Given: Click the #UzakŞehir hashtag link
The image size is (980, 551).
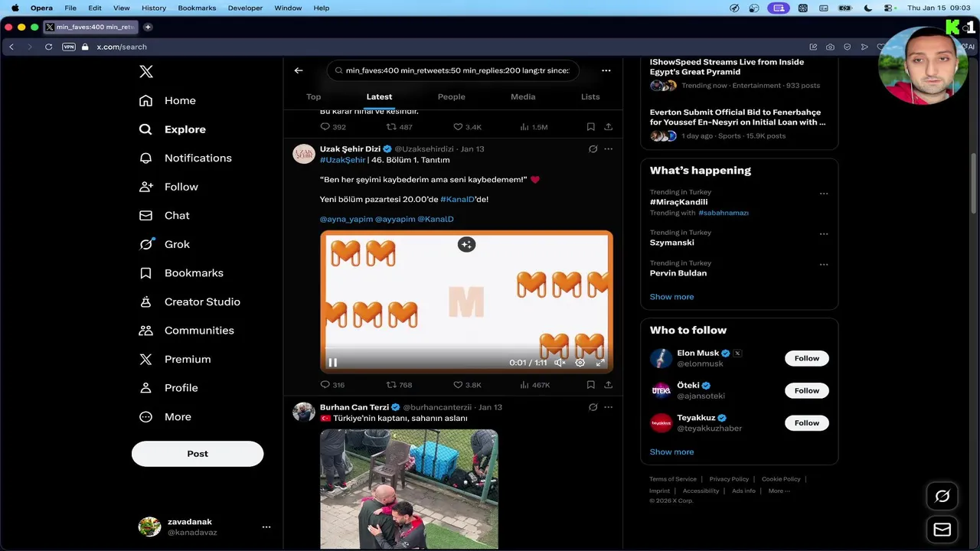Looking at the screenshot, I should coord(342,160).
